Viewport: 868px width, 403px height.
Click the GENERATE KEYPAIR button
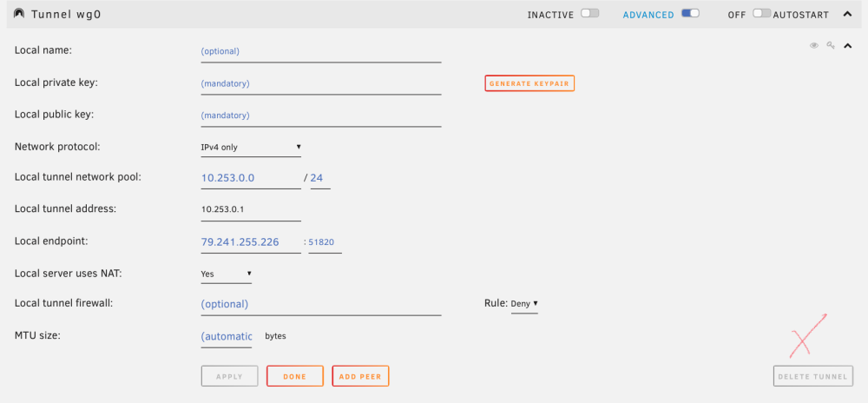529,83
